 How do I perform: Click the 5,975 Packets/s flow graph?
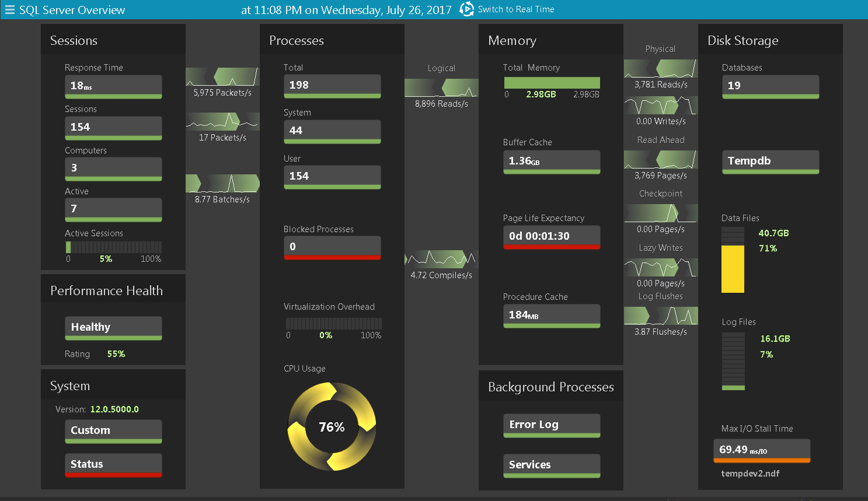[222, 77]
